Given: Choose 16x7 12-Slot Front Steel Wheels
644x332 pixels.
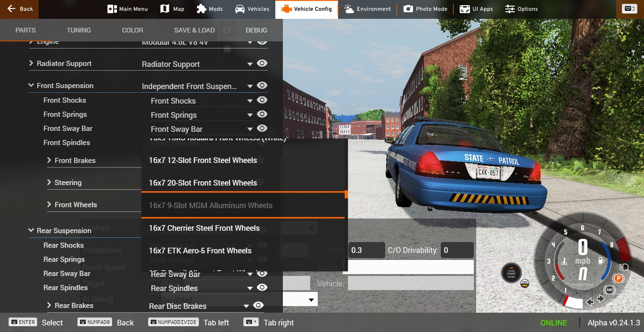Looking at the screenshot, I should [x=243, y=161].
